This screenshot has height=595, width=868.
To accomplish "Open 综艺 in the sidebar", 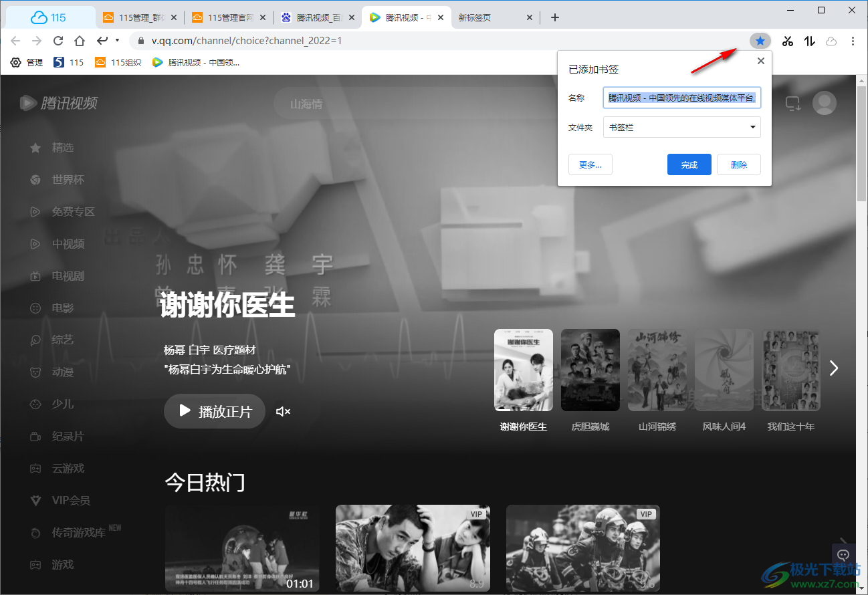I will point(51,340).
